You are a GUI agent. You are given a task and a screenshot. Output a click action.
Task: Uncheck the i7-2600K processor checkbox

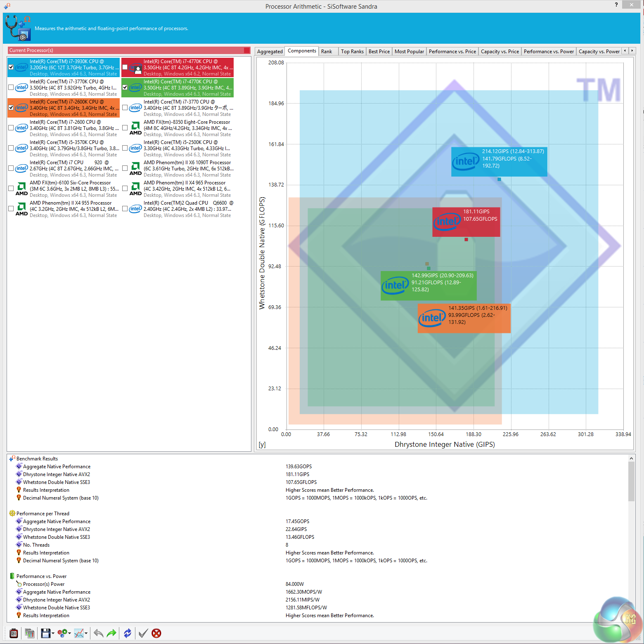coord(11,108)
